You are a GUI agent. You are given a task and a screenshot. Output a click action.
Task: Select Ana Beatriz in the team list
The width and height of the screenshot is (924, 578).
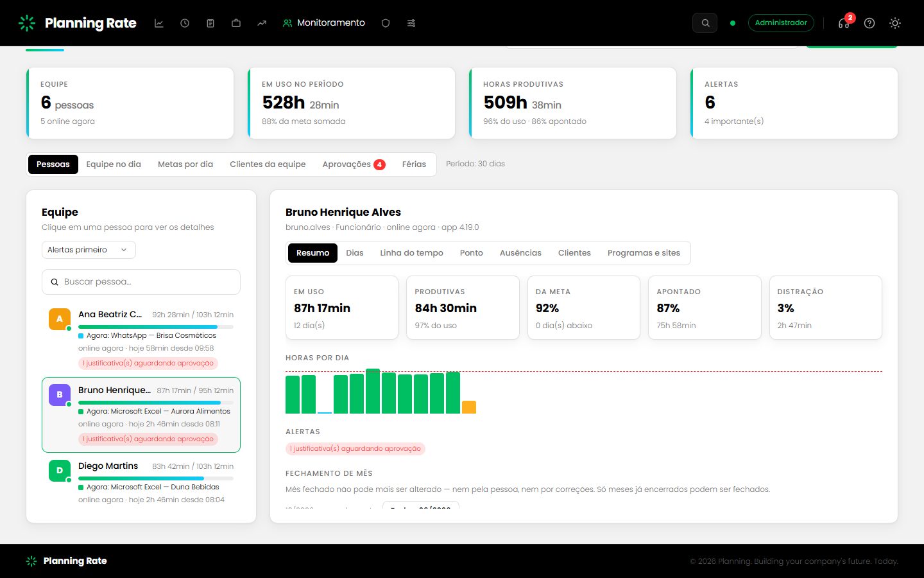pyautogui.click(x=141, y=339)
